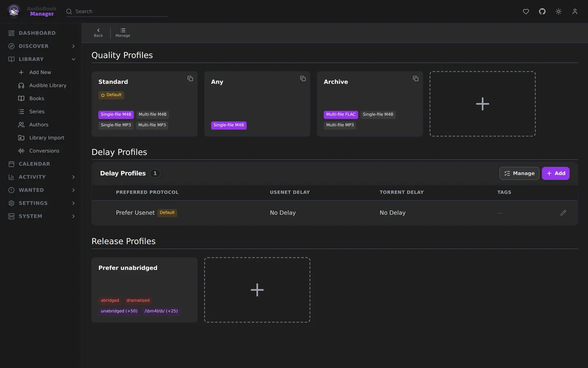
Task: Open the Manage toolbar item
Action: 122,33
